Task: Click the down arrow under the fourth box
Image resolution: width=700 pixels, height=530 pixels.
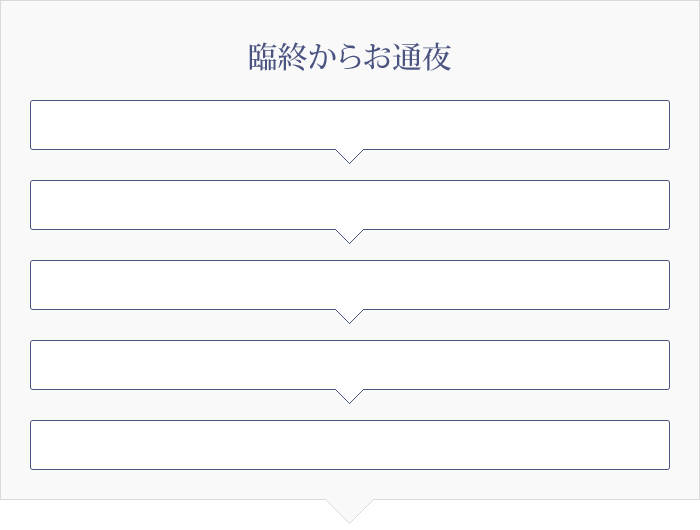Action: tap(350, 396)
